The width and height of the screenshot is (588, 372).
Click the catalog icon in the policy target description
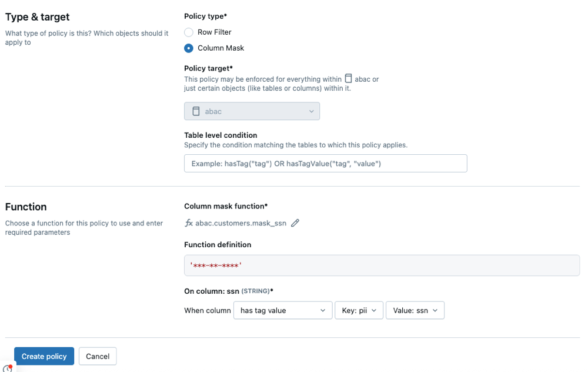[x=349, y=78]
